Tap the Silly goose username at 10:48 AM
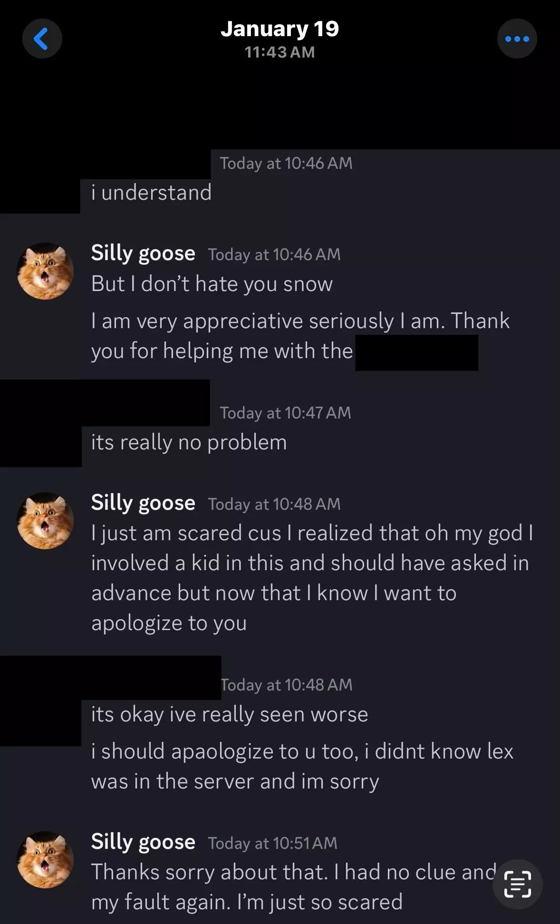This screenshot has width=560, height=924. click(143, 503)
